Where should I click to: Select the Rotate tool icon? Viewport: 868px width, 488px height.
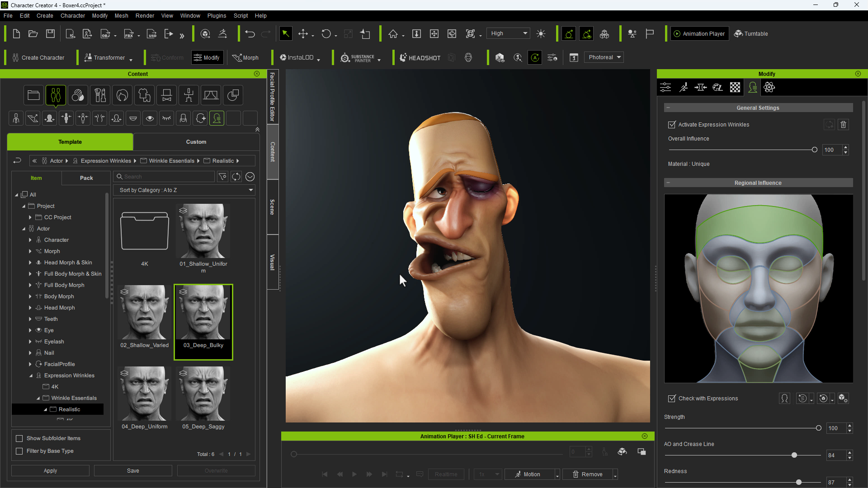coord(326,34)
